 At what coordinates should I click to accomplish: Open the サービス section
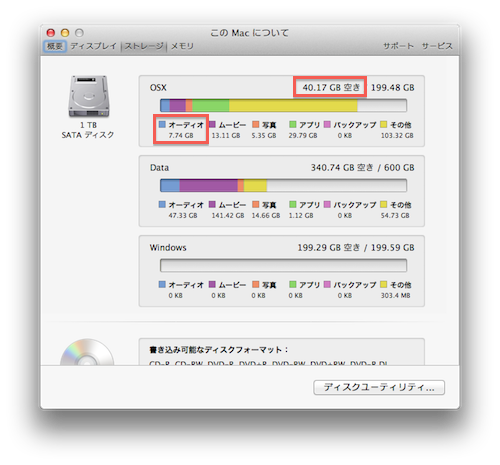point(437,46)
